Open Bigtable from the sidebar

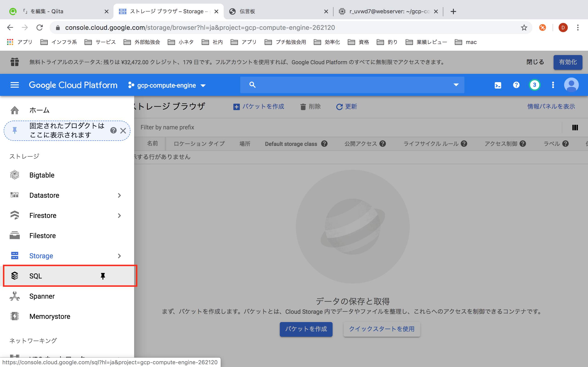click(42, 175)
